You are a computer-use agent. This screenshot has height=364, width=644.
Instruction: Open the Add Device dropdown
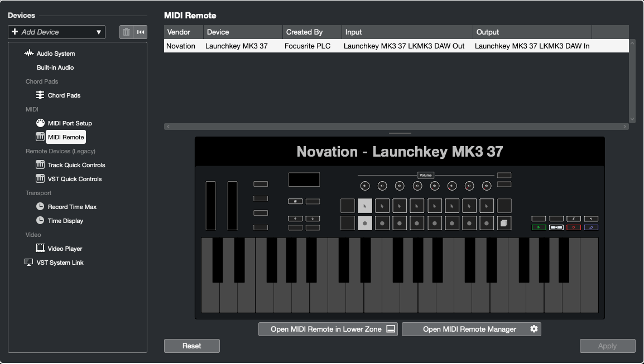(x=56, y=32)
